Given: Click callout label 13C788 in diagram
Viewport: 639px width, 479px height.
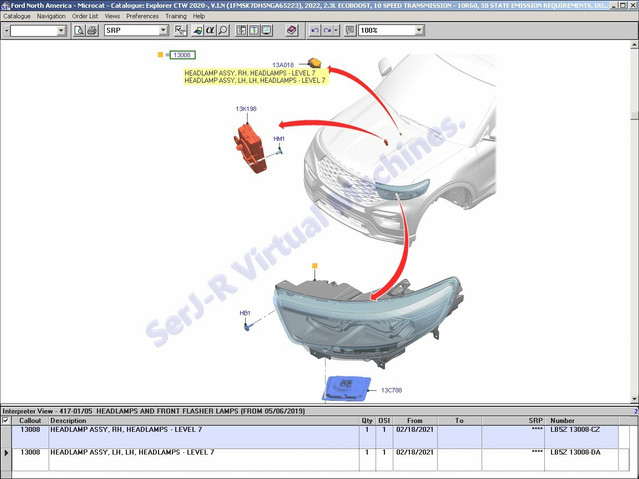Looking at the screenshot, I should pos(391,390).
